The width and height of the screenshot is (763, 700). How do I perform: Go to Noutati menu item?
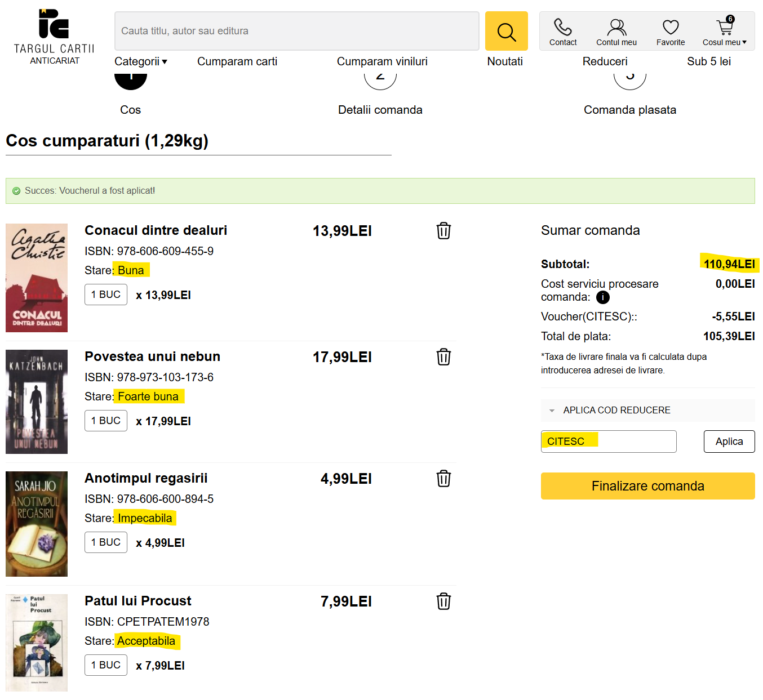pos(505,61)
